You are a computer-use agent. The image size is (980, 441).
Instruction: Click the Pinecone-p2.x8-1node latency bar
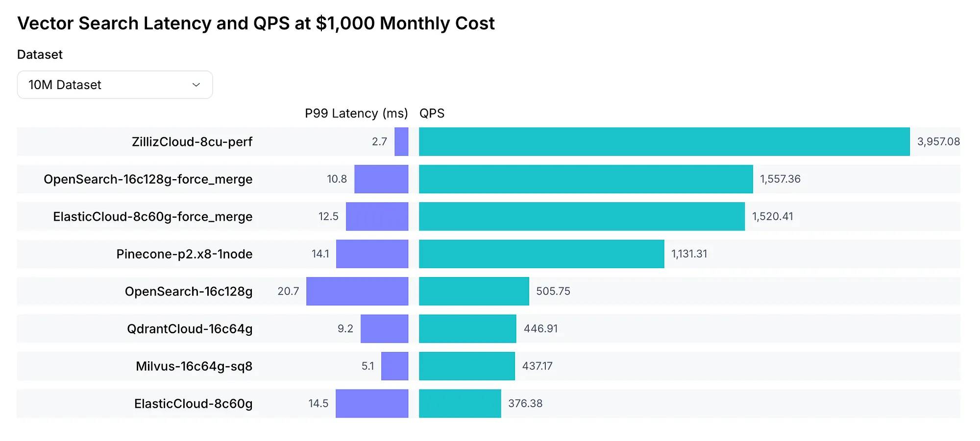point(372,254)
